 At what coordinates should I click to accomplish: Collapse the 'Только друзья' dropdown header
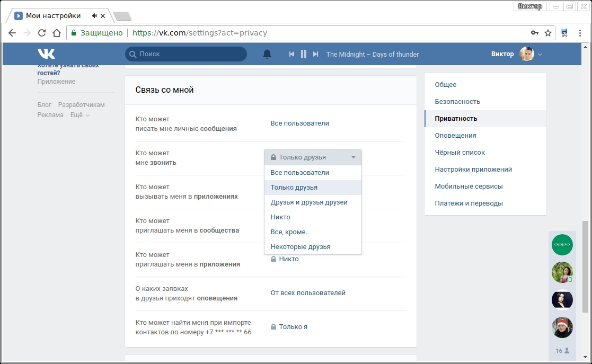click(x=313, y=157)
